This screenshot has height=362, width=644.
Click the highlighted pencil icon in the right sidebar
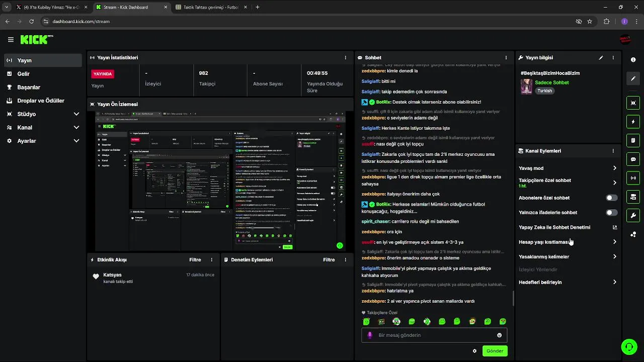click(x=633, y=78)
